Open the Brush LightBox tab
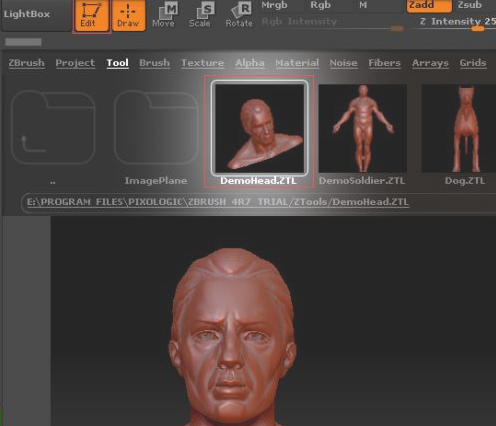 (155, 63)
